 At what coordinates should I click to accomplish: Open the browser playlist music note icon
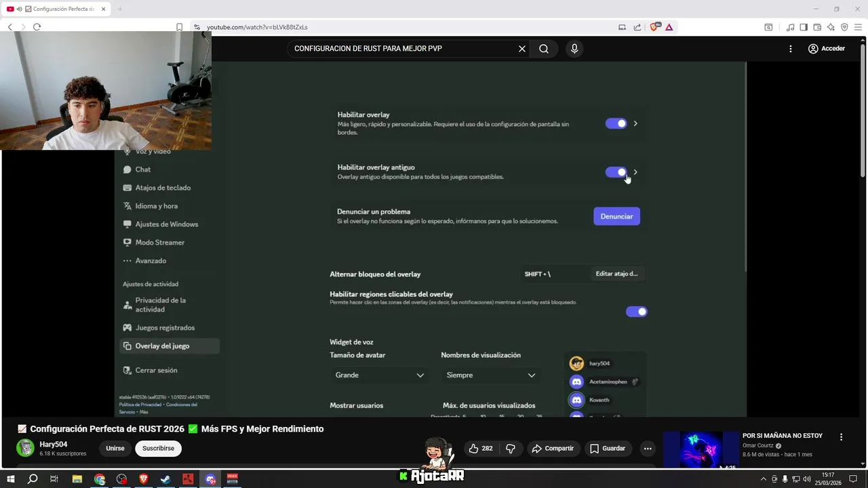(790, 27)
